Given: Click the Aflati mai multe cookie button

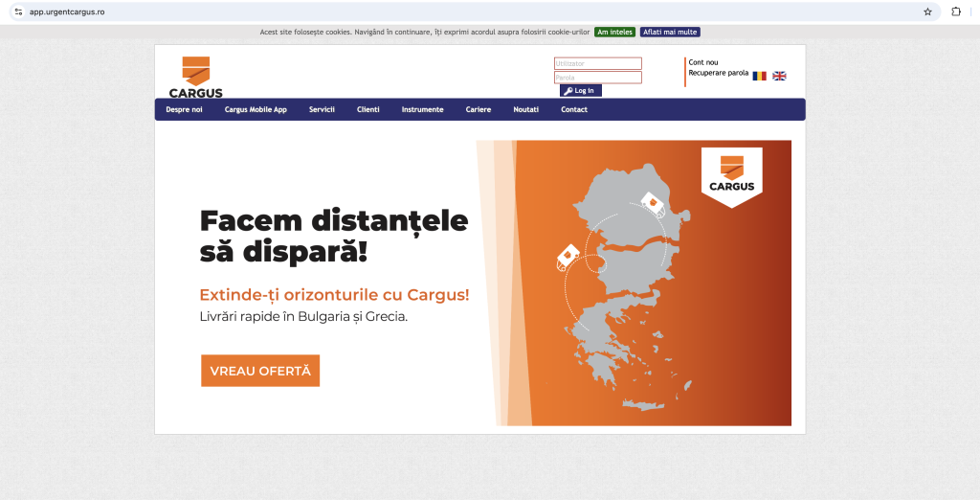Looking at the screenshot, I should tap(670, 32).
